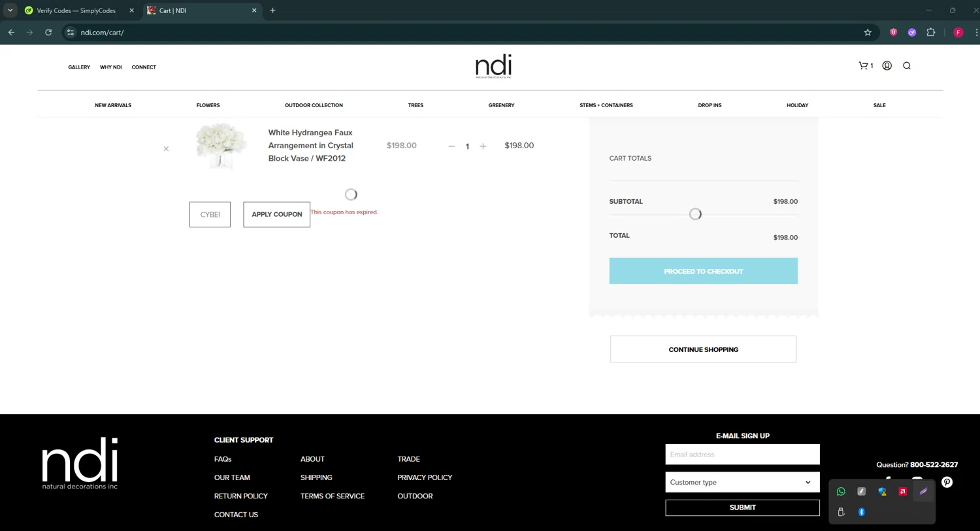980x531 pixels.
Task: Switch to Verify Codes — SimplyCodes tab
Action: 76,10
